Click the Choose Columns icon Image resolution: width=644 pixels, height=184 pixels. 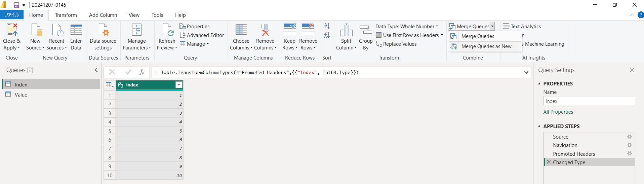(x=241, y=30)
